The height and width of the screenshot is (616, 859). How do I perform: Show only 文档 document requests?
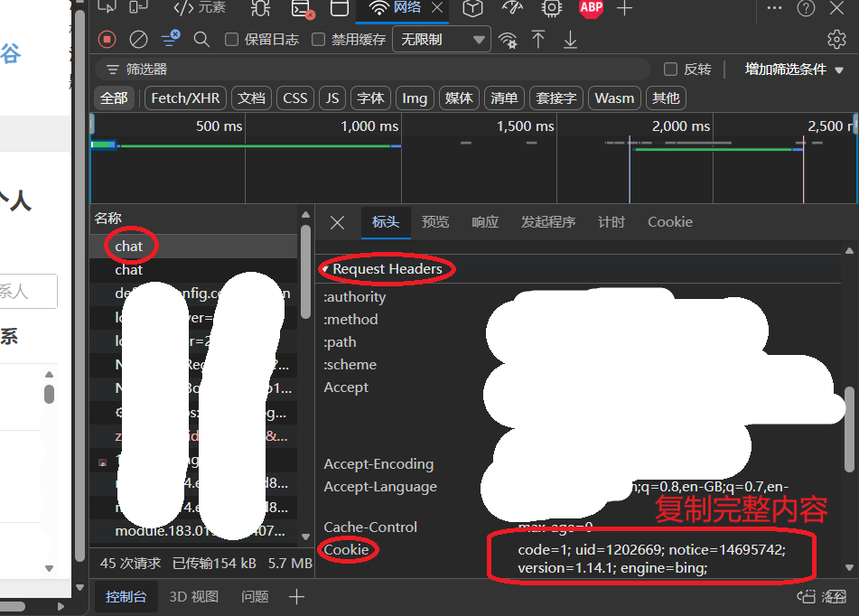pos(251,98)
